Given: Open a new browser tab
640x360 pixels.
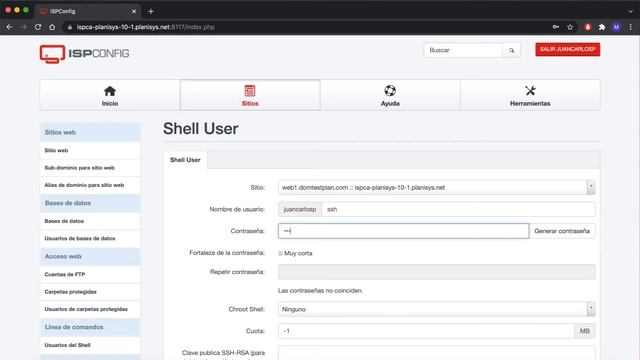Looking at the screenshot, I should click(151, 11).
